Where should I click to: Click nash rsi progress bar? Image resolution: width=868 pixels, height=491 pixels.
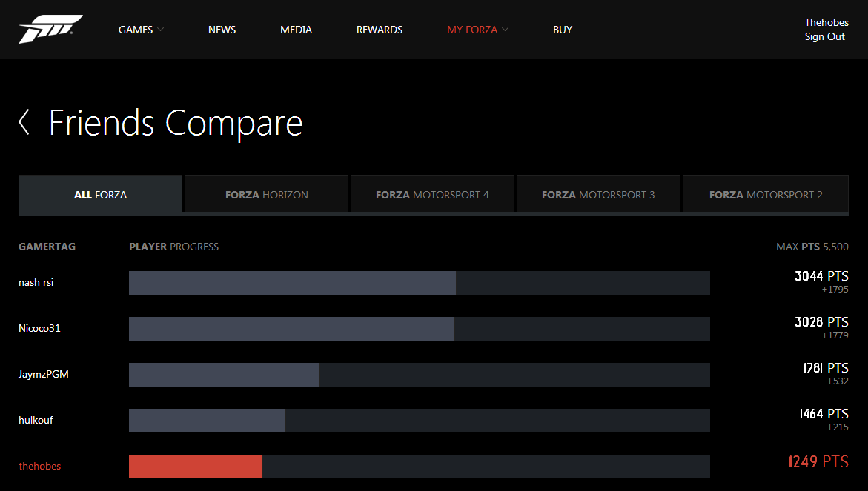(x=419, y=283)
